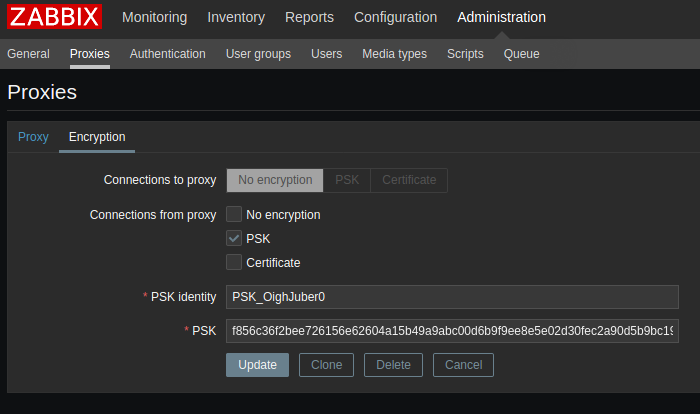
Task: Go to Media types
Action: 394,54
